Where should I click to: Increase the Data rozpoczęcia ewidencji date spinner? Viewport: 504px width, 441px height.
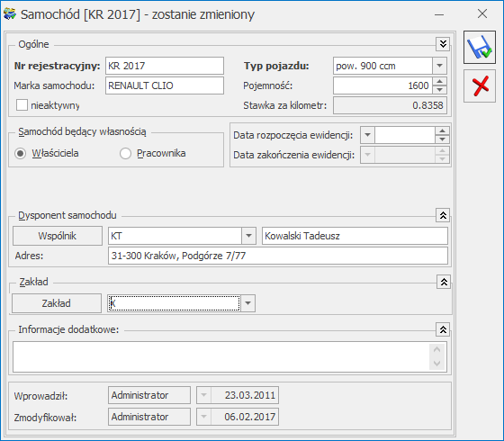pos(442,130)
